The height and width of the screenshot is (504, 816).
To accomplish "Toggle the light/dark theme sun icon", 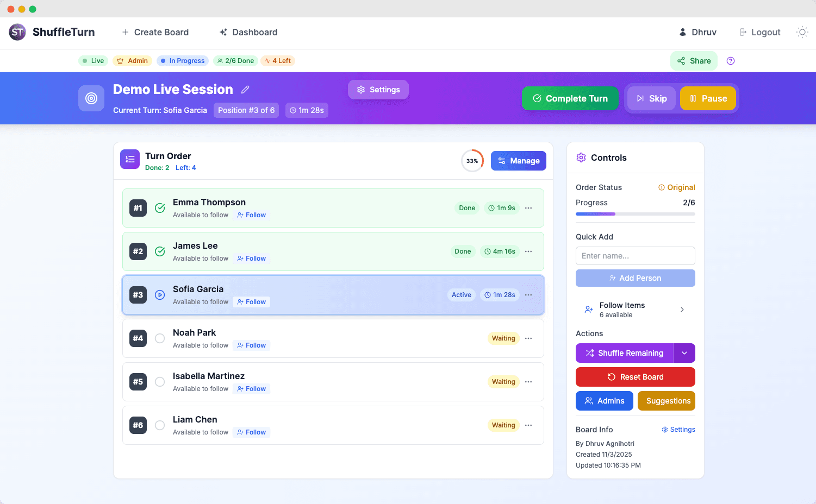I will [x=802, y=32].
